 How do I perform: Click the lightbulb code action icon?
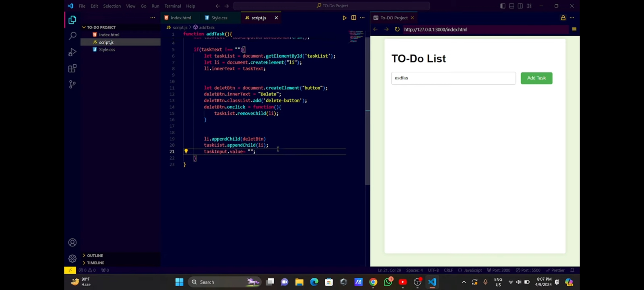186,151
